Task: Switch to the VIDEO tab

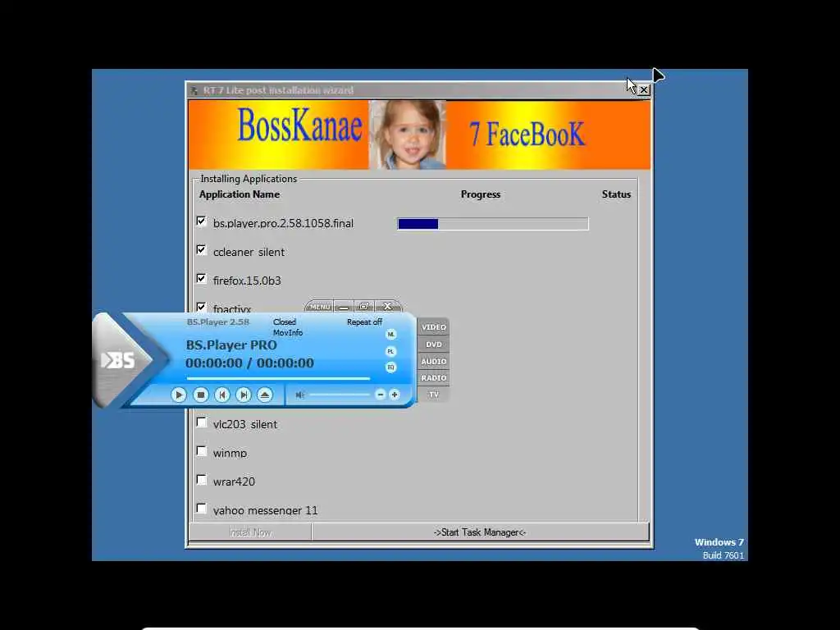Action: (x=433, y=326)
